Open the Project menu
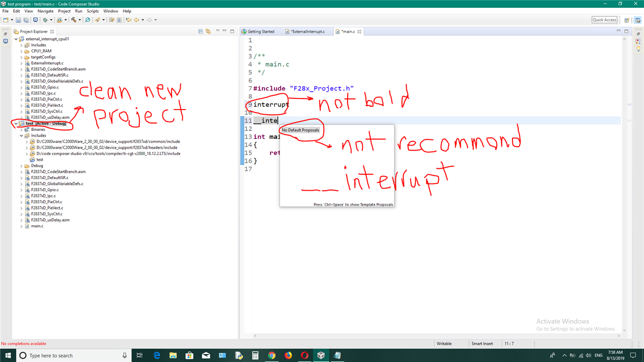This screenshot has height=362, width=644. click(x=64, y=11)
